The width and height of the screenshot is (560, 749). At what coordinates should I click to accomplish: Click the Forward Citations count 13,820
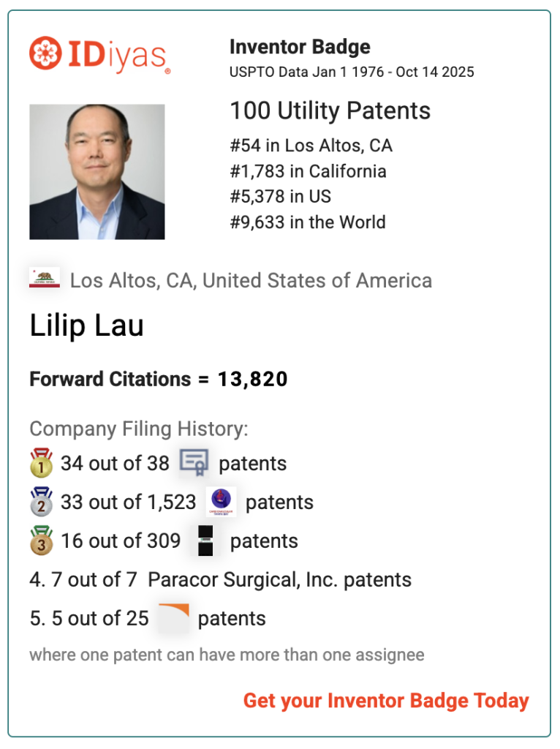pyautogui.click(x=252, y=379)
